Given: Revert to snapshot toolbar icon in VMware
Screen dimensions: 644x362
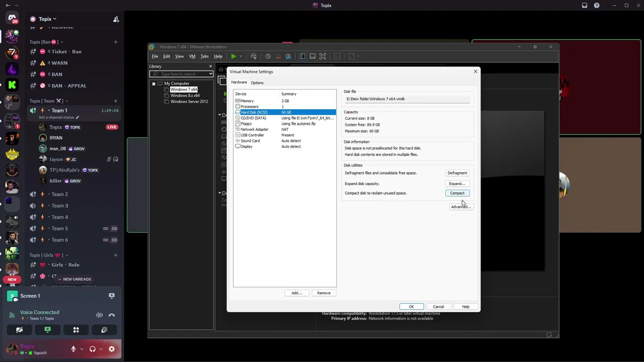Looking at the screenshot, I should pos(278,56).
